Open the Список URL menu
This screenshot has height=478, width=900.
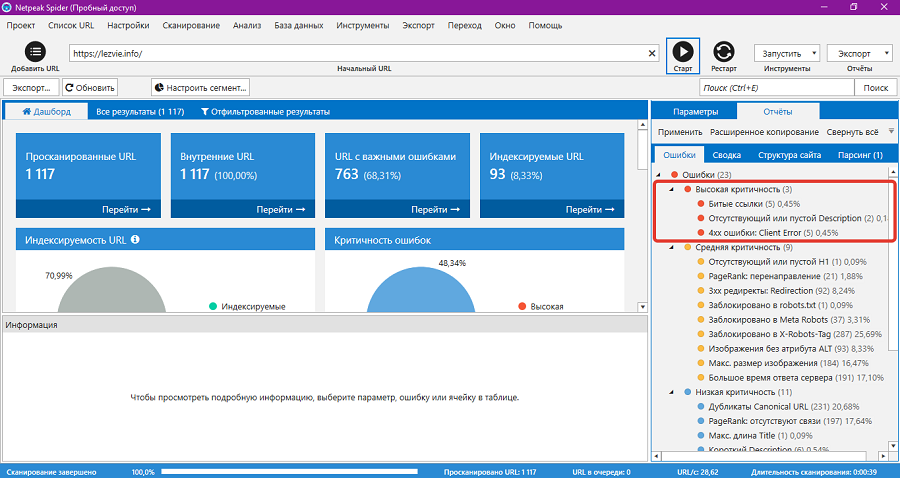tap(71, 25)
